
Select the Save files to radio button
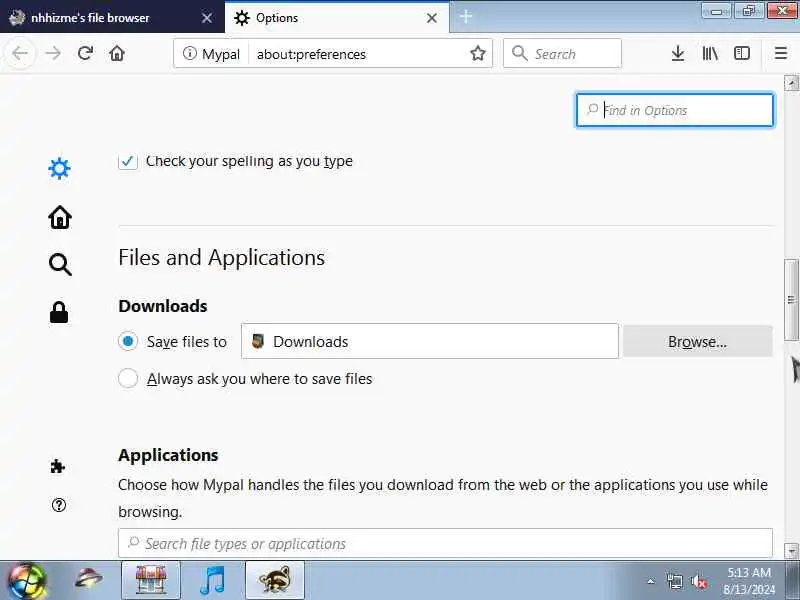click(128, 341)
